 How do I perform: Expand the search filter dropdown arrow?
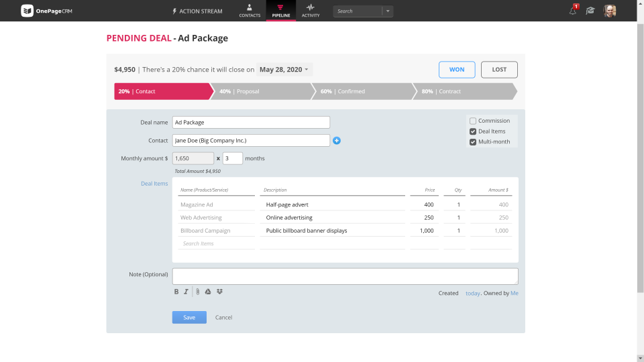388,11
